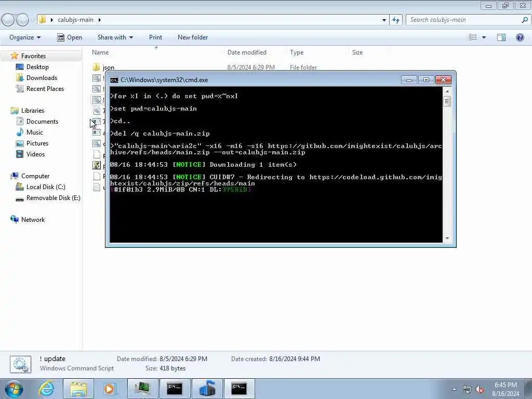Click the cmd.exe title bar icon
Image resolution: width=532 pixels, height=399 pixels.
(114, 80)
